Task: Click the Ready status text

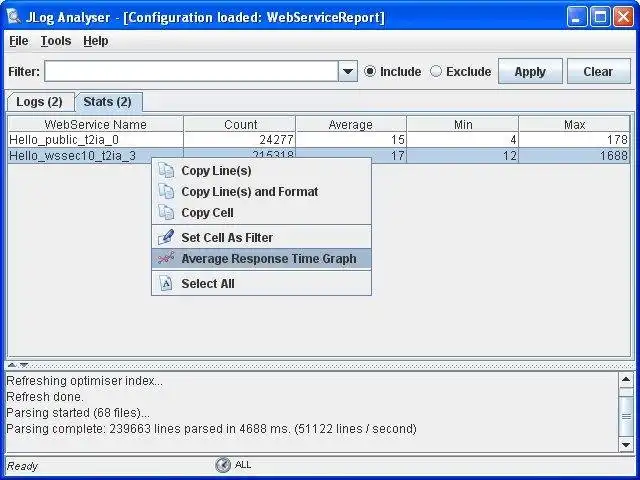Action: tap(22, 466)
